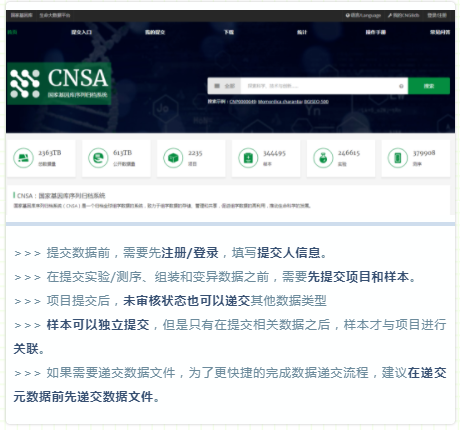Click the 2235 projects cube icon
This screenshot has width=460, height=430.
(173, 158)
